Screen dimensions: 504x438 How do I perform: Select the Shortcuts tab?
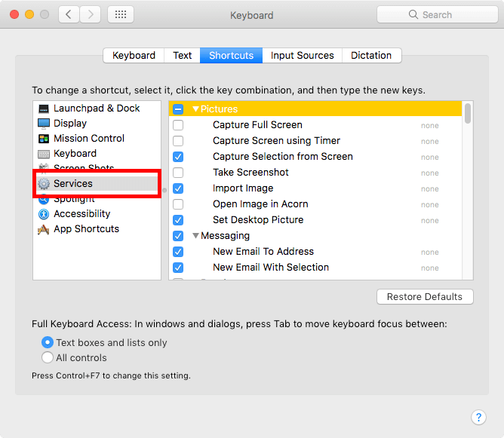click(231, 56)
